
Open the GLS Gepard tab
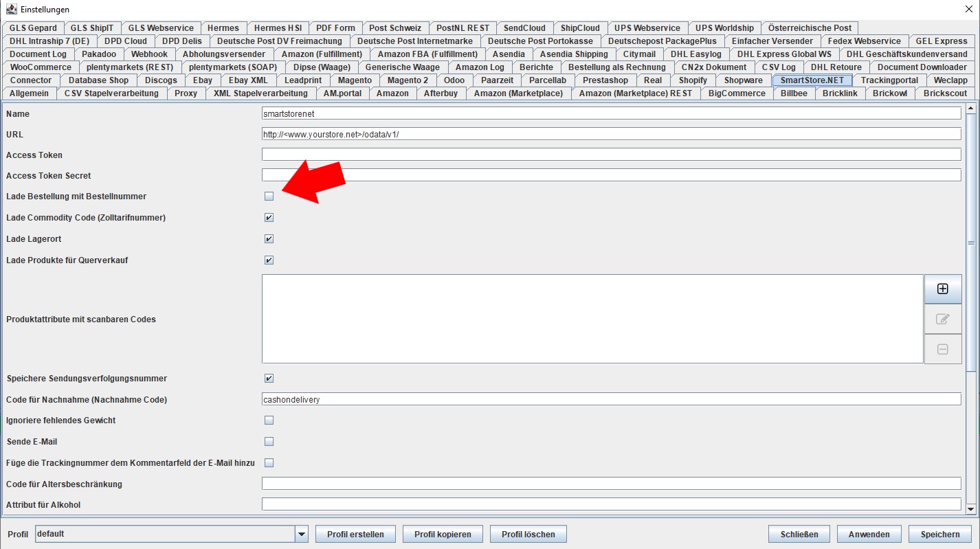pos(33,28)
